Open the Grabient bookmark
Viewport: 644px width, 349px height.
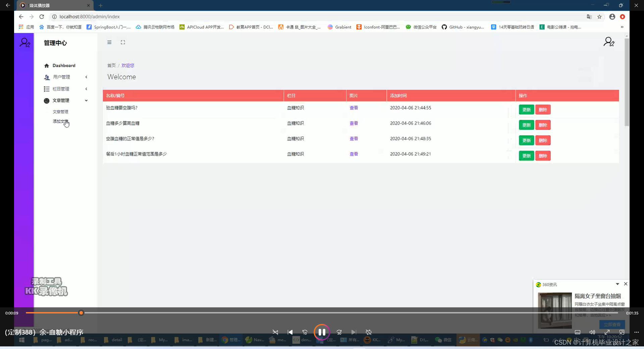pyautogui.click(x=339, y=27)
